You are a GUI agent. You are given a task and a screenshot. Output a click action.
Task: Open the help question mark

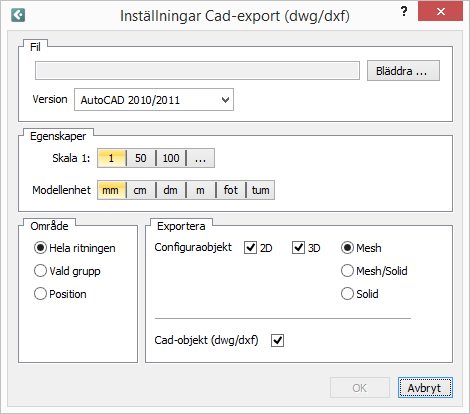pos(404,12)
